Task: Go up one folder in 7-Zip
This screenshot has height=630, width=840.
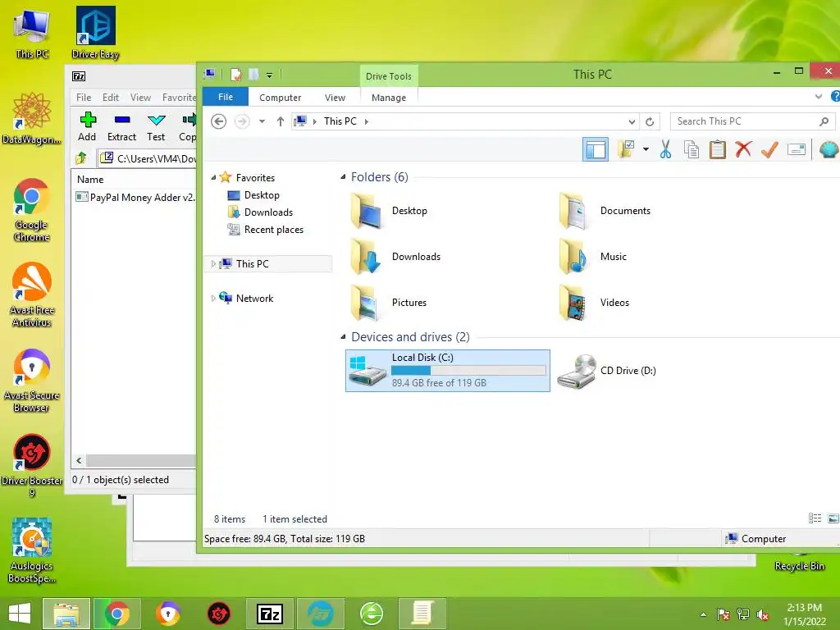Action: click(81, 158)
